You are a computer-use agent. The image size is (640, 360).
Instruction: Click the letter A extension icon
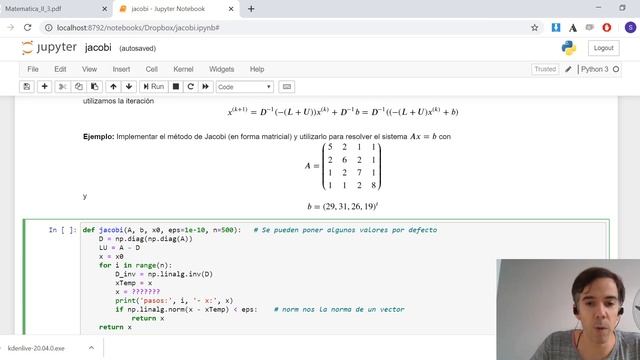[x=573, y=28]
